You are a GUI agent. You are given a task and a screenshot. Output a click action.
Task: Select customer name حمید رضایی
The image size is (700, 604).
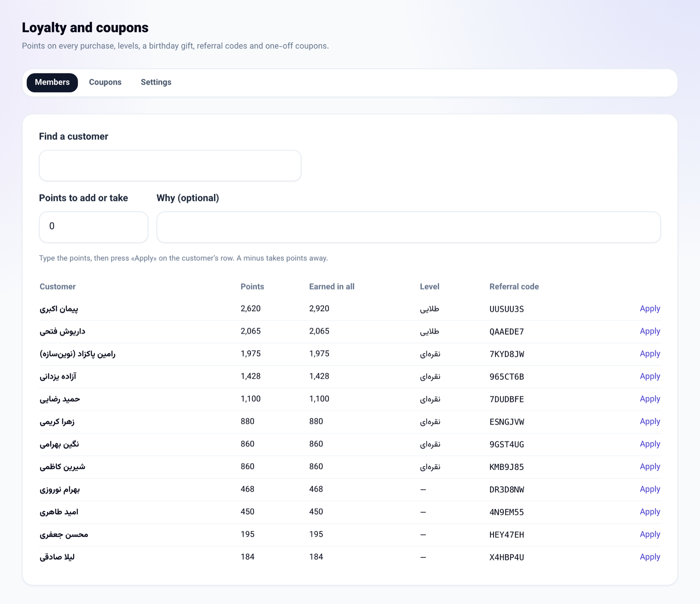(x=60, y=399)
